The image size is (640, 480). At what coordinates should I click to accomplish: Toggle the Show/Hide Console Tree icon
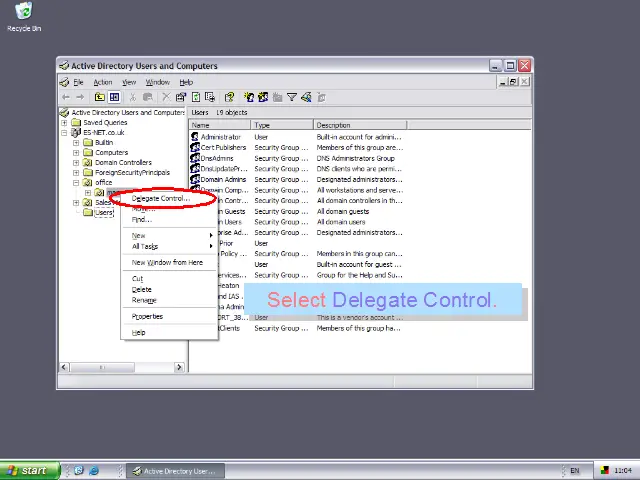tap(114, 97)
